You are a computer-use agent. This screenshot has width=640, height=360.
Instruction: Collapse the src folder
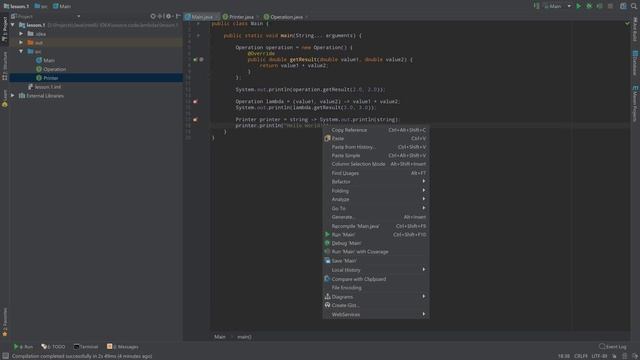point(21,51)
